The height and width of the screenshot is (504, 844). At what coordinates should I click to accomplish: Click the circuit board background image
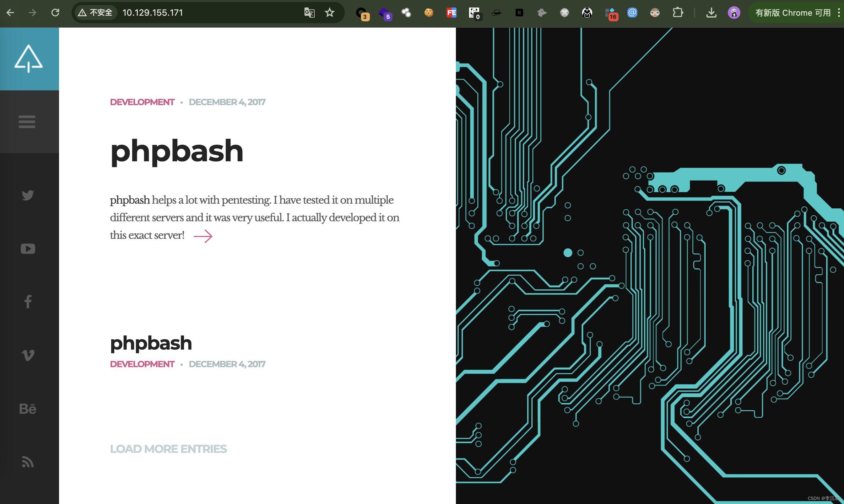pyautogui.click(x=650, y=265)
